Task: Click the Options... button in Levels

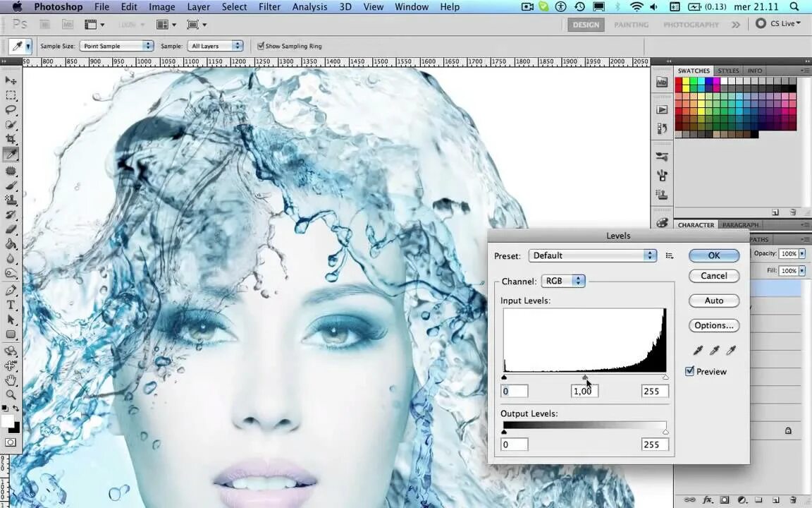Action: [x=713, y=325]
